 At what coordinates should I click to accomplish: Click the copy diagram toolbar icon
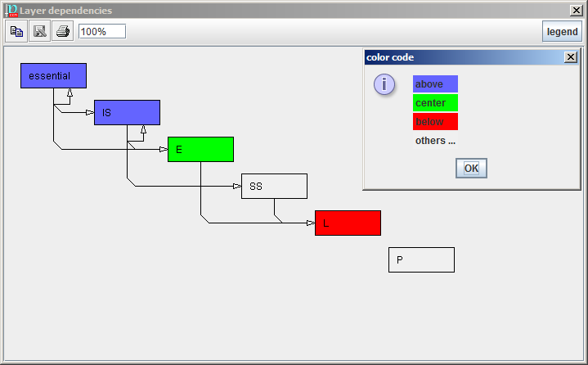(x=16, y=31)
